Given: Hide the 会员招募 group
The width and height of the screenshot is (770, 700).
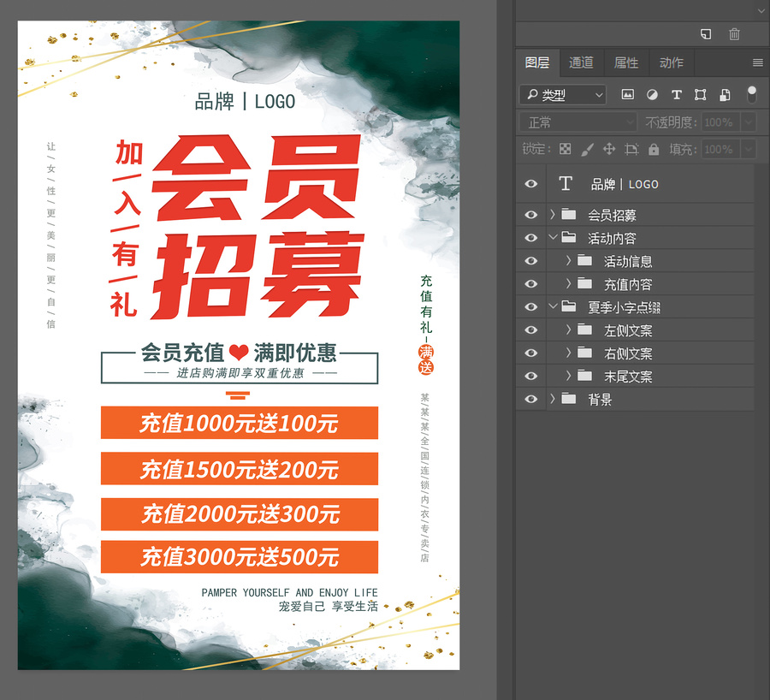Looking at the screenshot, I should pos(530,215).
